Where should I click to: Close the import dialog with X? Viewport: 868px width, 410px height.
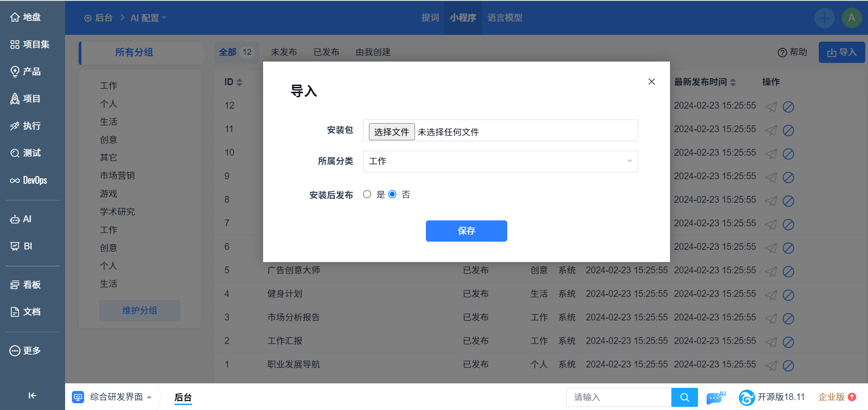click(651, 81)
